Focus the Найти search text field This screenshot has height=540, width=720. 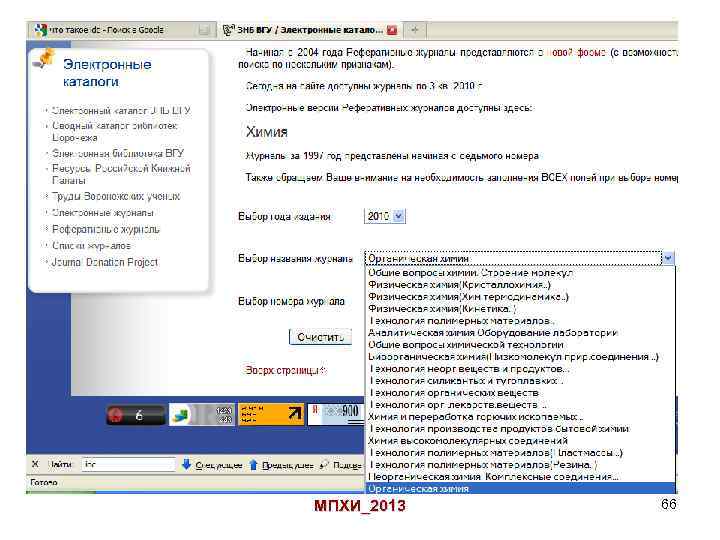pyautogui.click(x=129, y=465)
